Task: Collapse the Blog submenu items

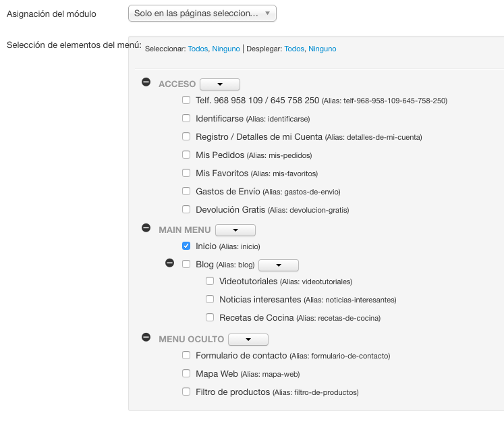Action: pos(170,263)
